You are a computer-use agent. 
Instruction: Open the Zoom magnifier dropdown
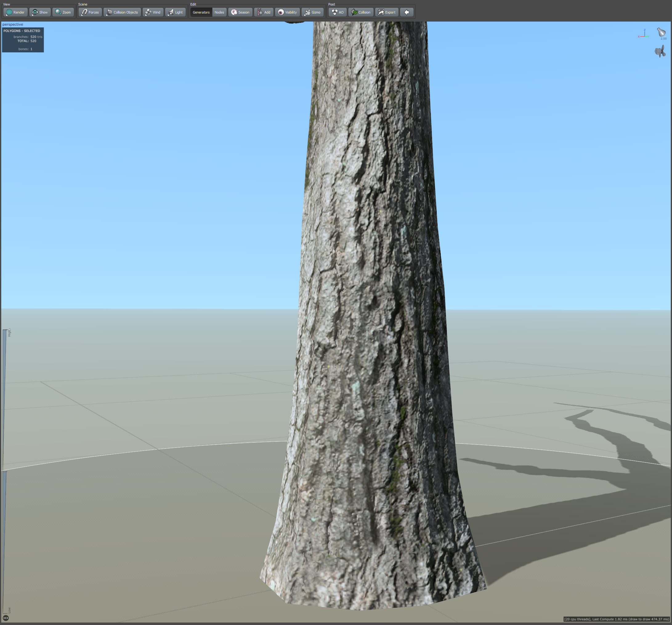(x=63, y=12)
